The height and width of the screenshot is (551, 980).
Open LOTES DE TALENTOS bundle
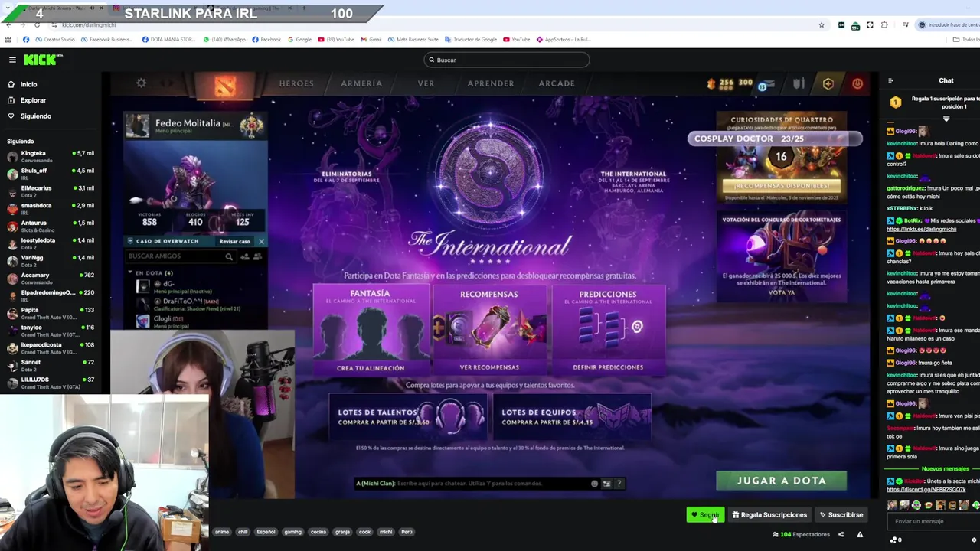pos(409,416)
